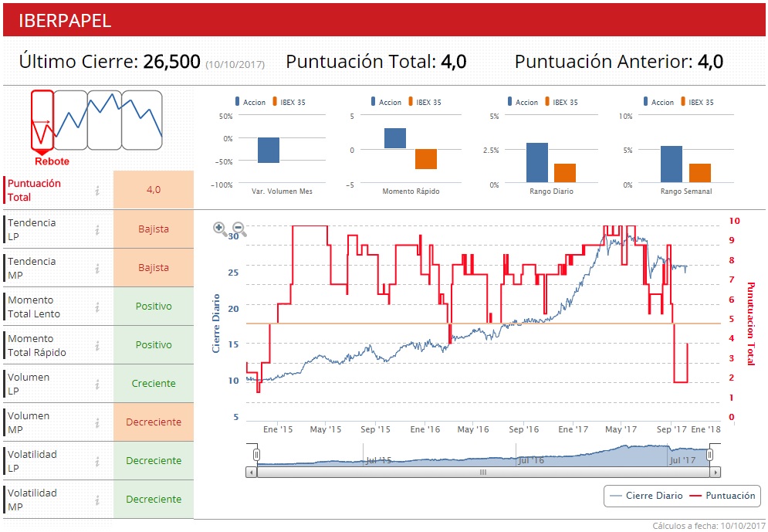Open info icon for Volatilidad MP
Viewport: 768px width, 532px height.
pos(97,500)
